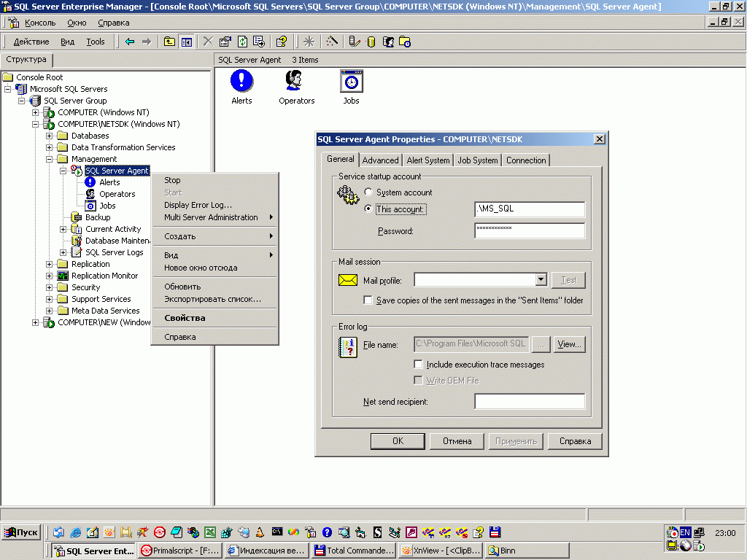Open the Alerts icon in right pane
The width and height of the screenshot is (747, 560).
click(241, 87)
